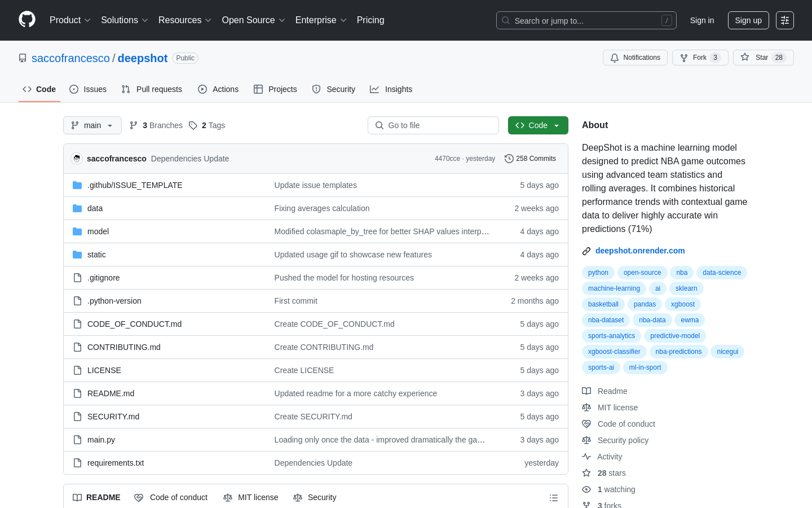Open the main branch selector dropdown
Screen dimensions: 812x508
pyautogui.click(x=92, y=125)
